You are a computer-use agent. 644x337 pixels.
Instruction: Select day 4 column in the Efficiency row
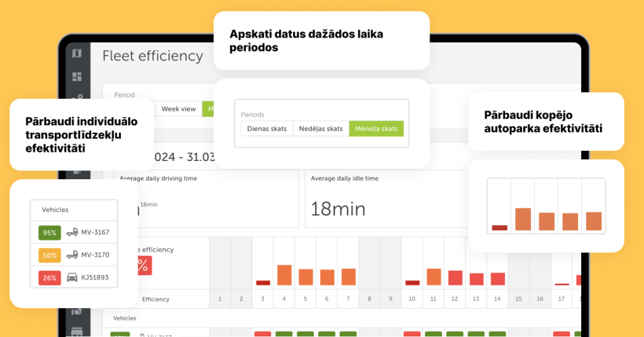[x=284, y=299]
